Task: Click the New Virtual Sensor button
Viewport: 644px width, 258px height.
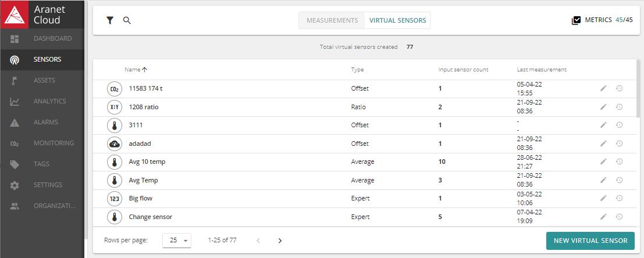Action: coord(590,241)
